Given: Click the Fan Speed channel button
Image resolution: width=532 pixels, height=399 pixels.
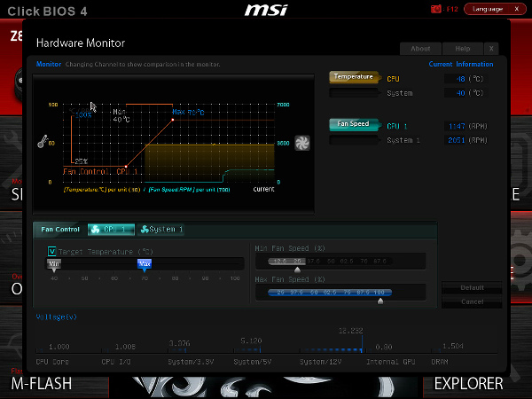Looking at the screenshot, I should tap(355, 124).
